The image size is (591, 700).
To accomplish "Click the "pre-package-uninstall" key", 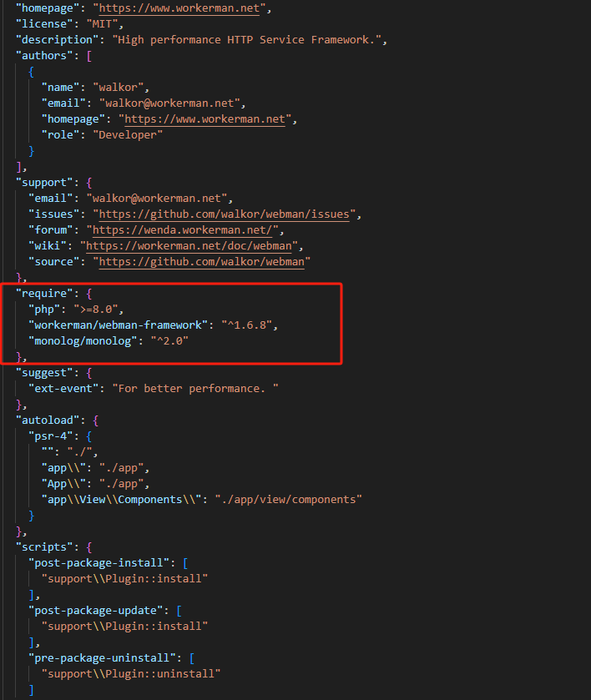I will point(105,658).
